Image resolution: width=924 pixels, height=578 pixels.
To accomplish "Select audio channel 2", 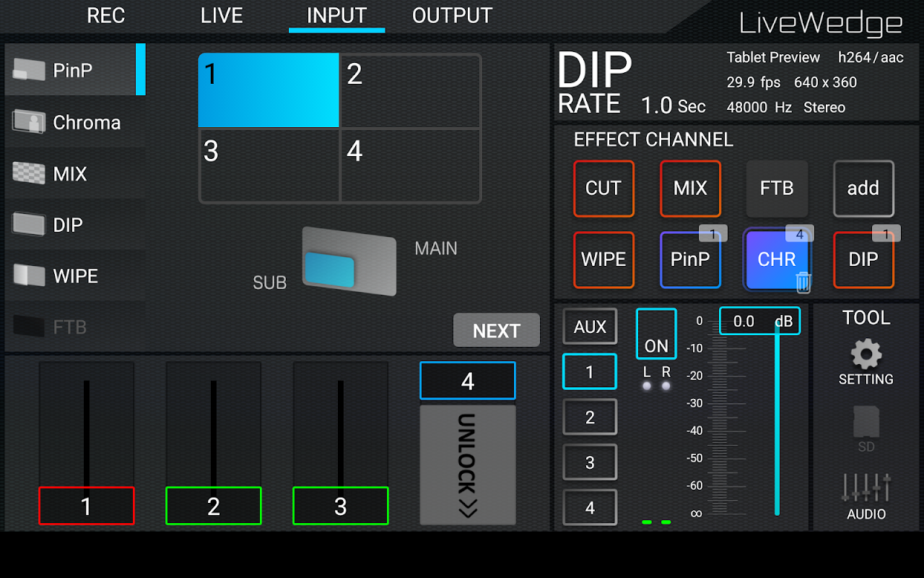I will [x=590, y=417].
